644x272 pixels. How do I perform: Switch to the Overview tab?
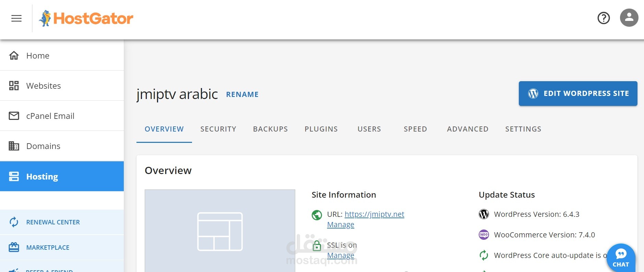coord(164,129)
